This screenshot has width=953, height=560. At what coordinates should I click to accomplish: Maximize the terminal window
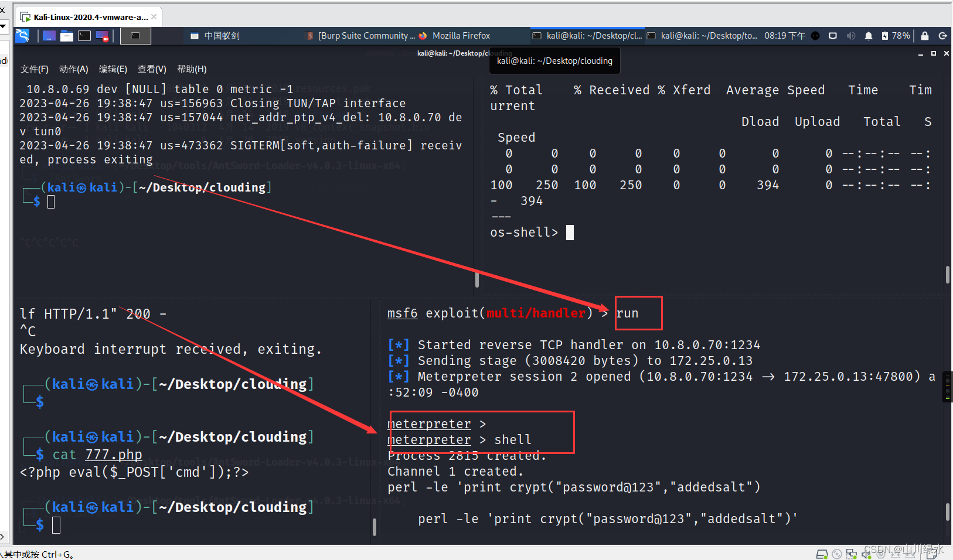pyautogui.click(x=934, y=53)
